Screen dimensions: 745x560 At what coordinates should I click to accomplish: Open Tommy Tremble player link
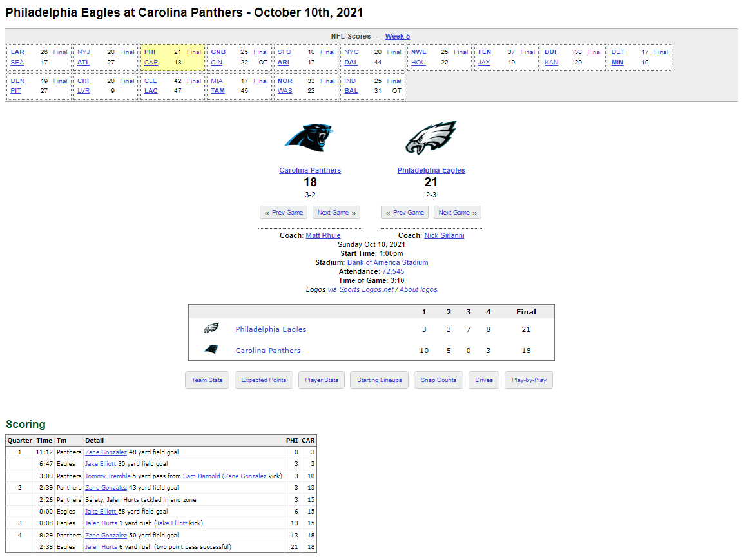108,476
